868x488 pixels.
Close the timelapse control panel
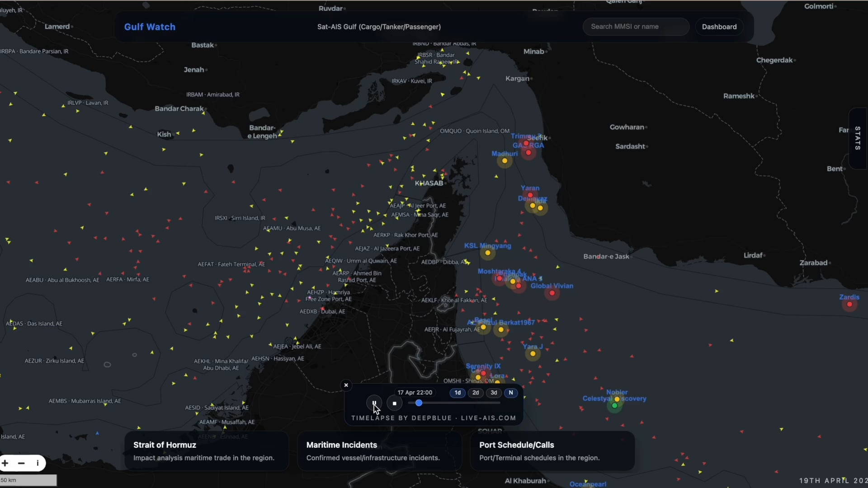(346, 385)
